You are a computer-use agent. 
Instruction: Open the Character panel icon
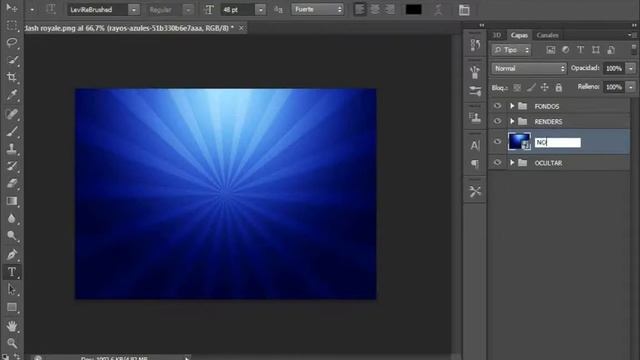point(475,145)
